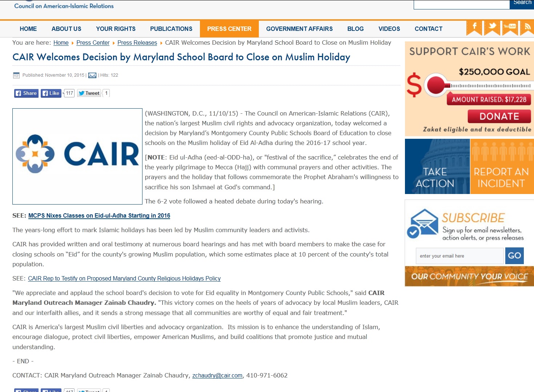Click the top Facebook Share button
534x392 pixels.
(26, 93)
